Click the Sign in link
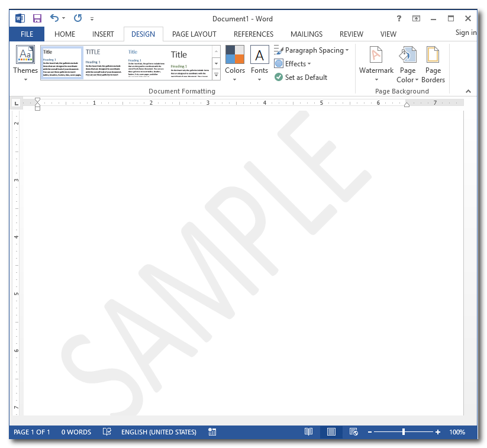 466,33
